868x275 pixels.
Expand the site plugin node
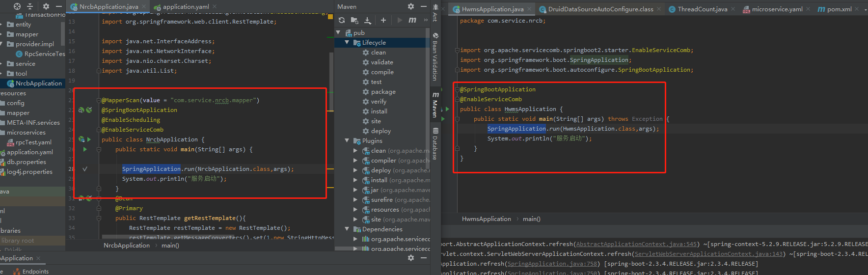coord(355,219)
